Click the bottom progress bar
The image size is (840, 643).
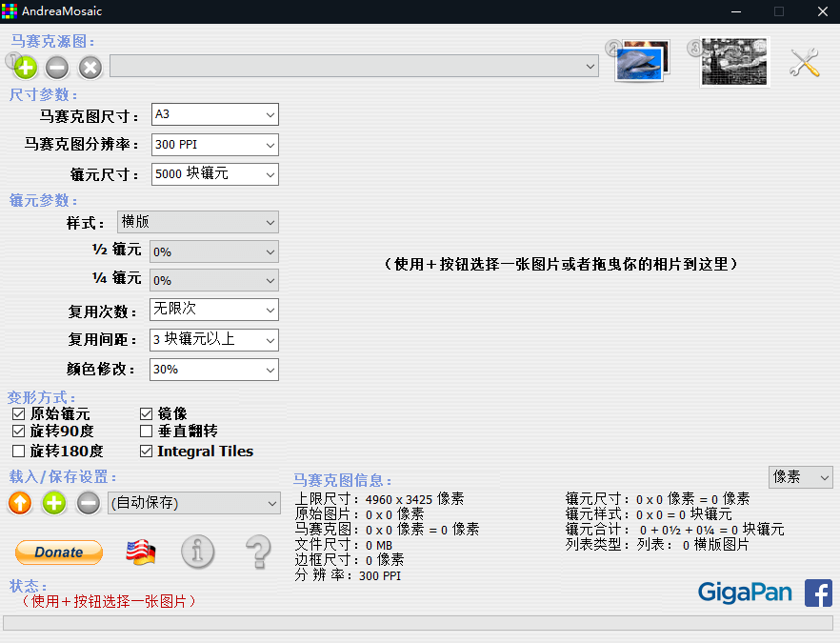(x=418, y=623)
